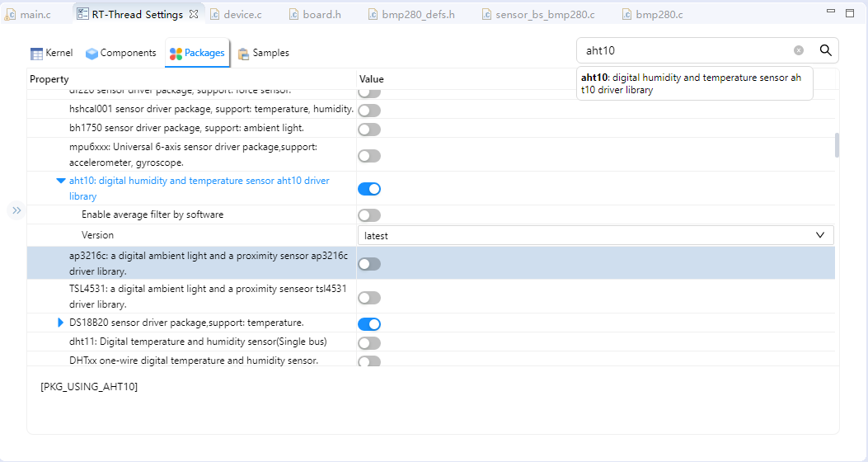The image size is (868, 462).
Task: Click the RT-Thread Settings tab icon
Action: (x=82, y=14)
